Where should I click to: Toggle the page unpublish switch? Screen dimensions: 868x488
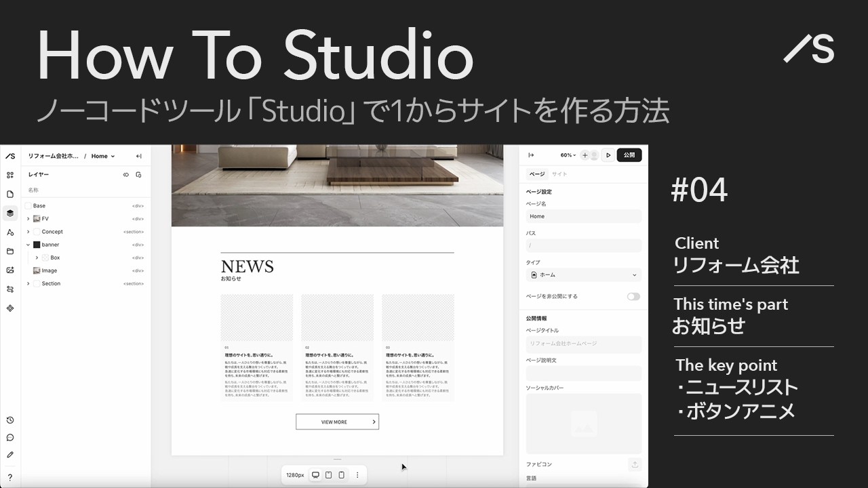click(x=633, y=296)
